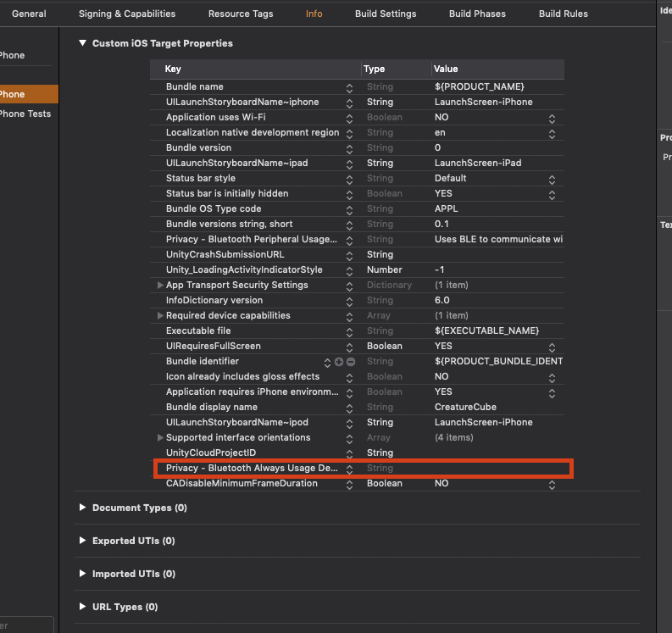Open value dropdown for Localization native development region
This screenshot has width=672, height=633.
point(552,134)
